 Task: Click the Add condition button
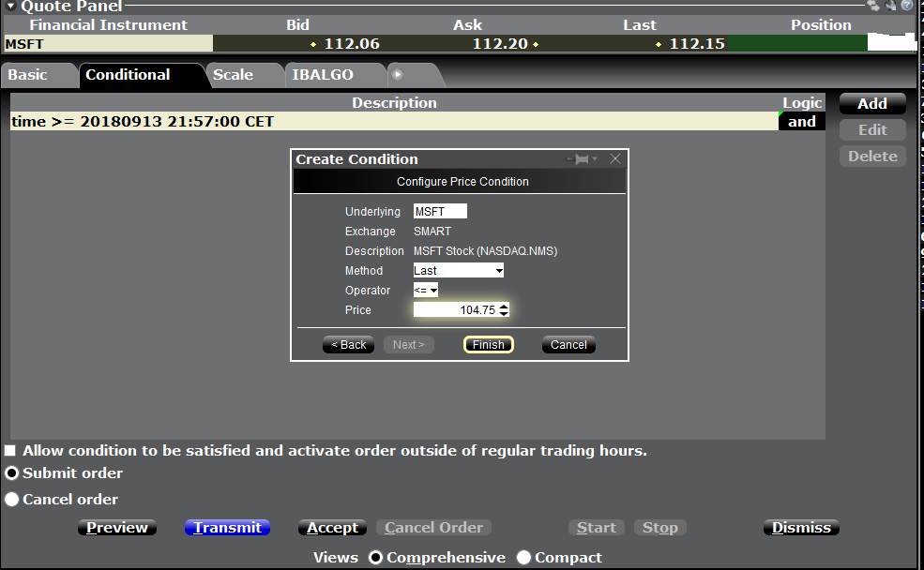[x=872, y=104]
